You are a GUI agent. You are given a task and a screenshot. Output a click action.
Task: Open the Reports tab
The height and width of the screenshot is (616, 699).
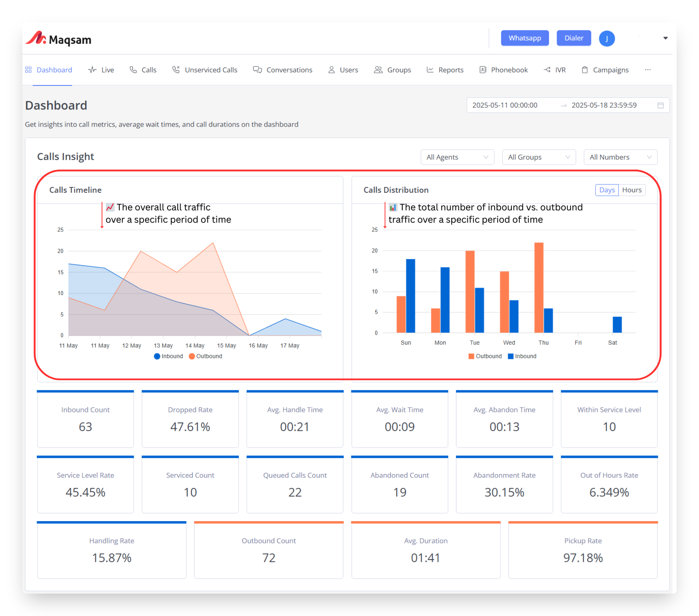[x=445, y=70]
